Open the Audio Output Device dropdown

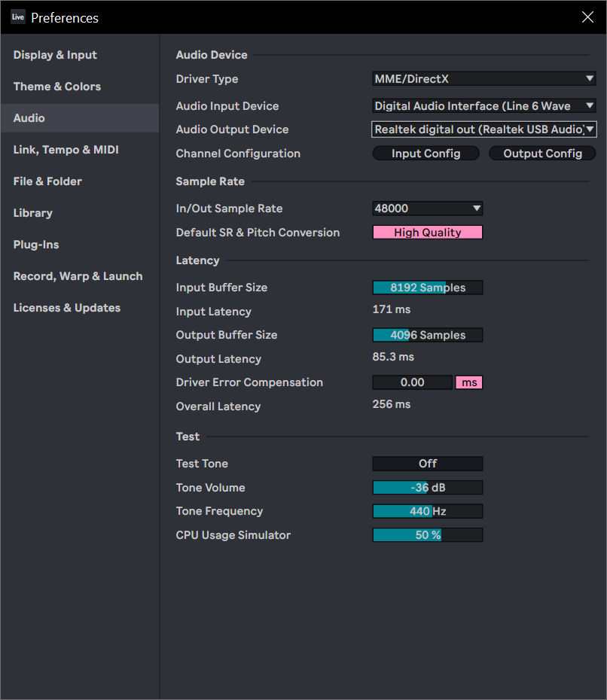tap(484, 129)
